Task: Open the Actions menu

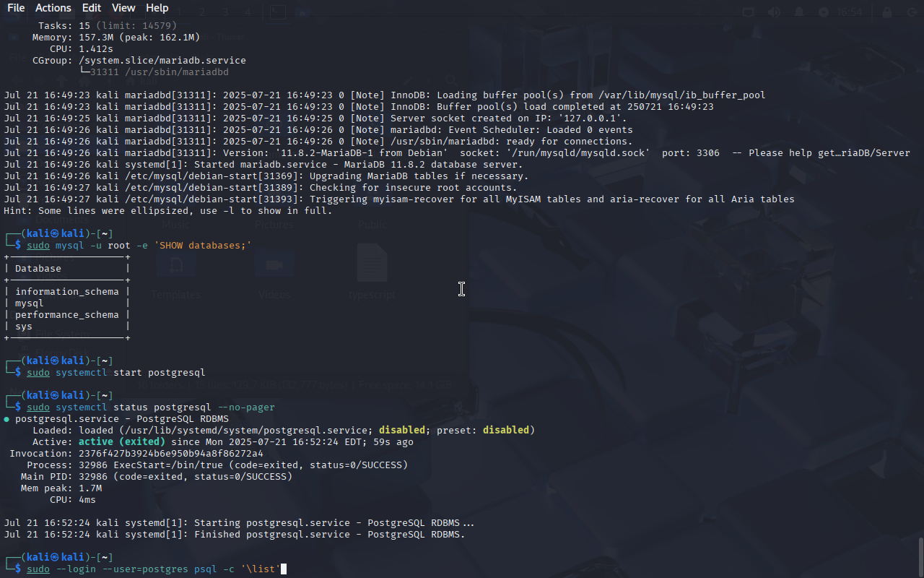Action: (x=53, y=8)
